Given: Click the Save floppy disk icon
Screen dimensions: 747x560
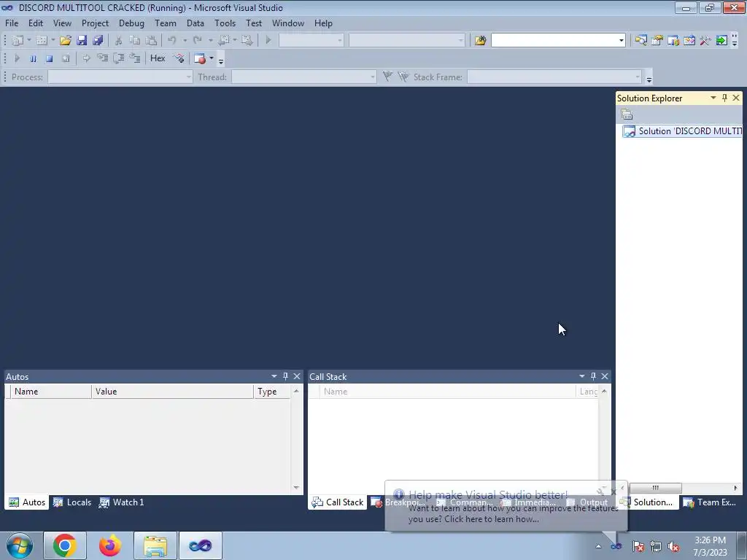Looking at the screenshot, I should coord(82,41).
